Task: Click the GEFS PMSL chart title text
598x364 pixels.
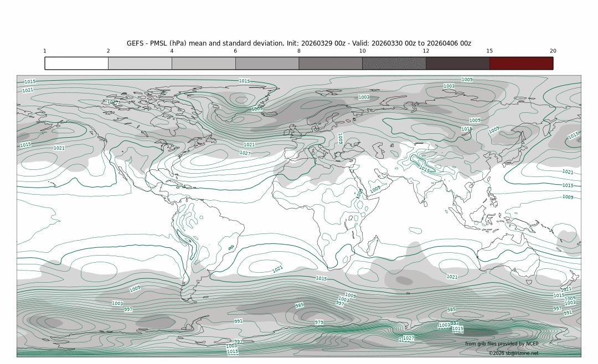Action: [x=299, y=43]
